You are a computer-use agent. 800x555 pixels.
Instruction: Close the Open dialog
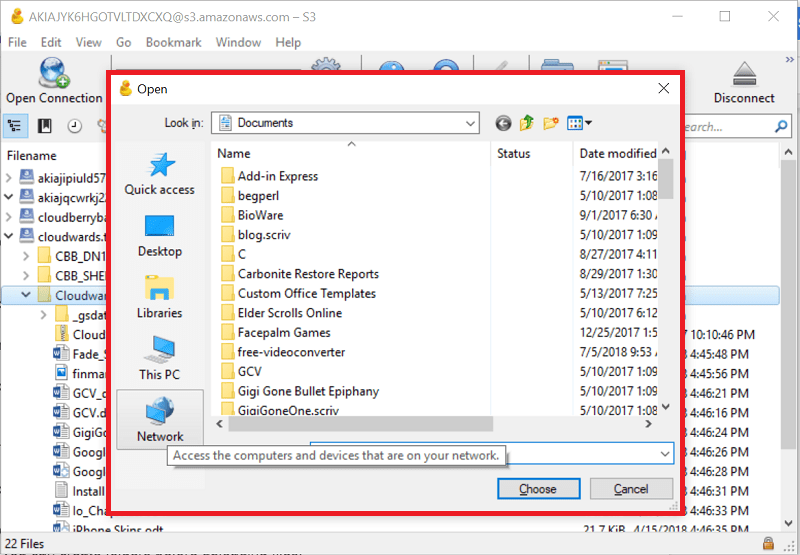pyautogui.click(x=663, y=88)
